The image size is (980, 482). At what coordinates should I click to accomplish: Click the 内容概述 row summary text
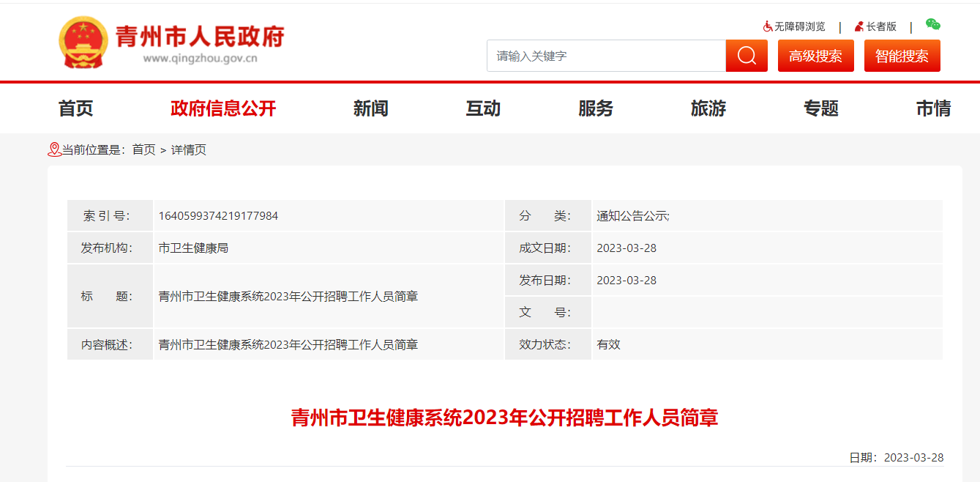[288, 344]
